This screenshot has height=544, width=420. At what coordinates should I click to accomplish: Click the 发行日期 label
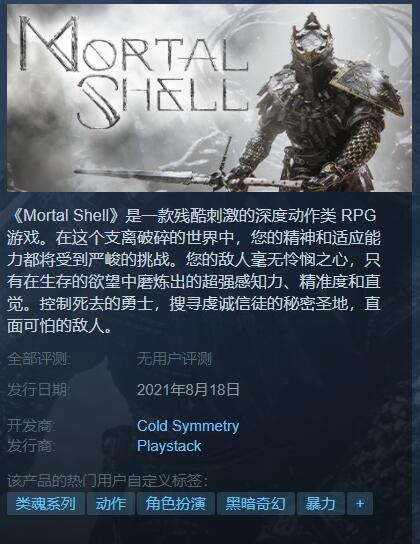tap(38, 390)
